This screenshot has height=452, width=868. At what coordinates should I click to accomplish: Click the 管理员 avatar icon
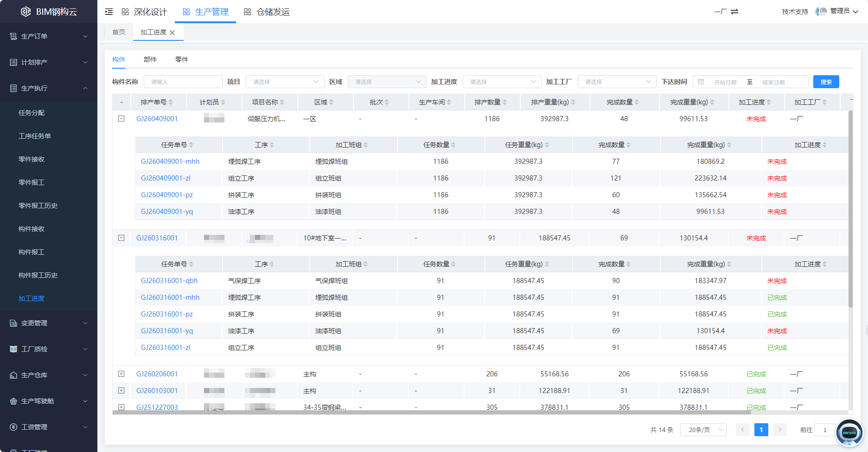(x=821, y=11)
